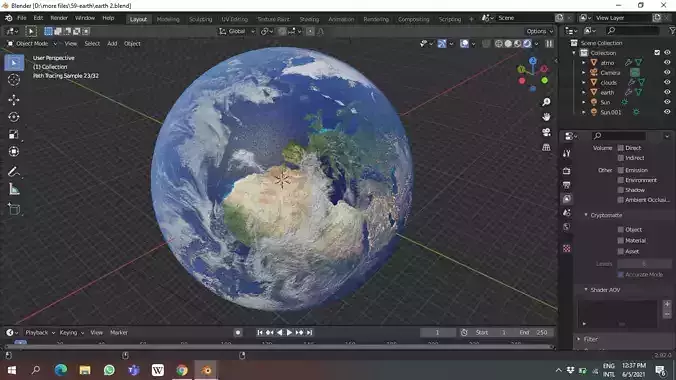Open the Global transform orientation dropdown
This screenshot has height=380, width=676.
pyautogui.click(x=237, y=31)
